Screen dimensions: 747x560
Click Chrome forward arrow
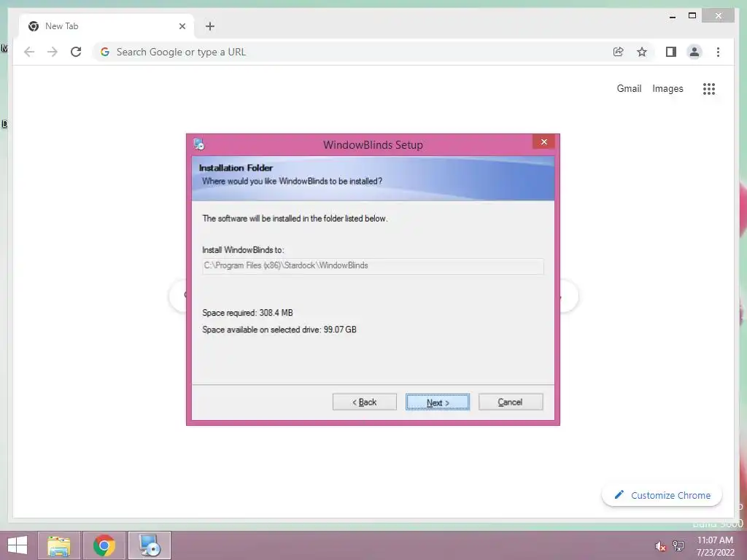click(53, 52)
